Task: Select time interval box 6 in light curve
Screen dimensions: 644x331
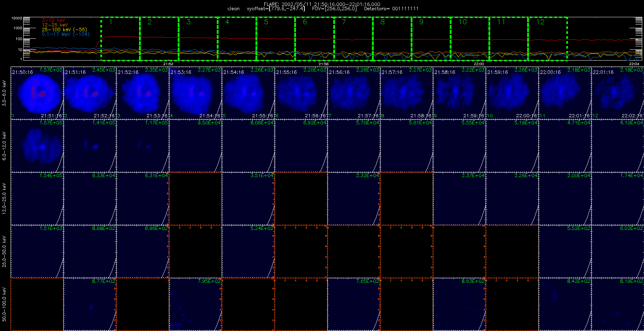Action: (315, 39)
